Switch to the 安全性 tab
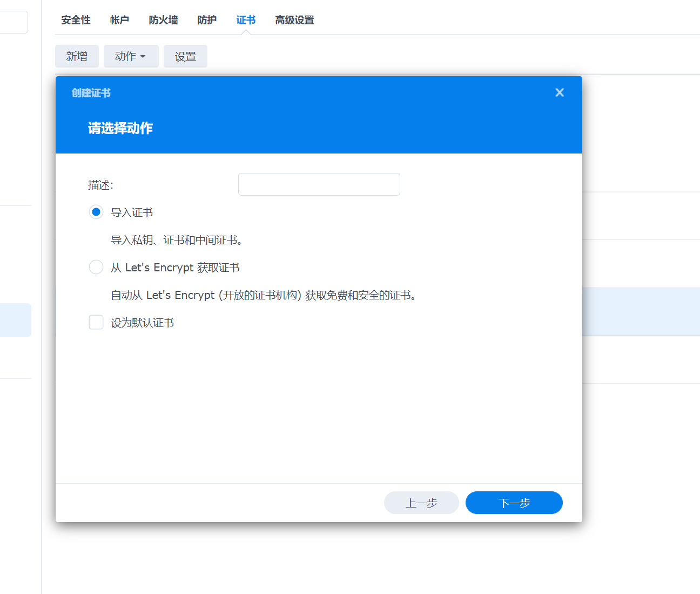700x594 pixels. tap(76, 20)
